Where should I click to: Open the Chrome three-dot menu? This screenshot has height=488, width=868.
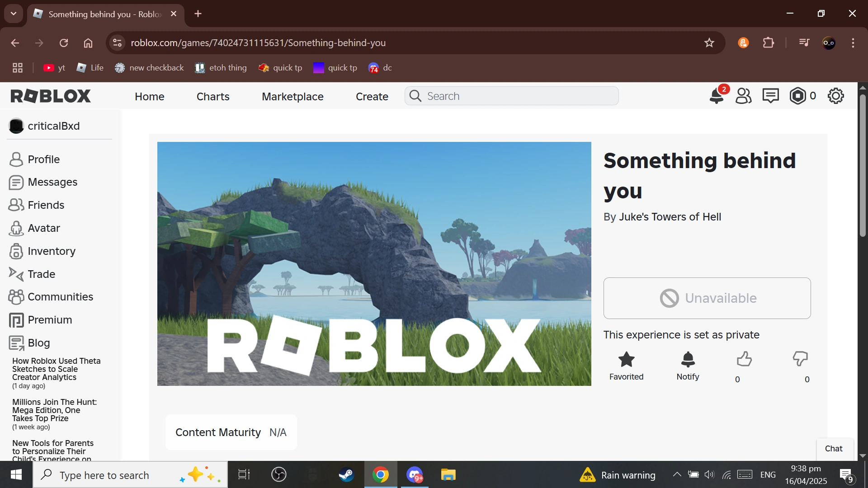(x=853, y=43)
